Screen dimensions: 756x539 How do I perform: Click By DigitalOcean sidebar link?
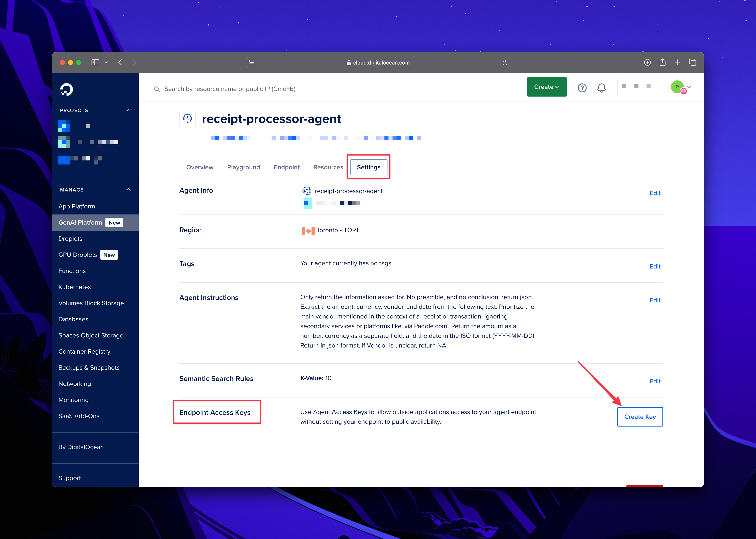tap(81, 447)
